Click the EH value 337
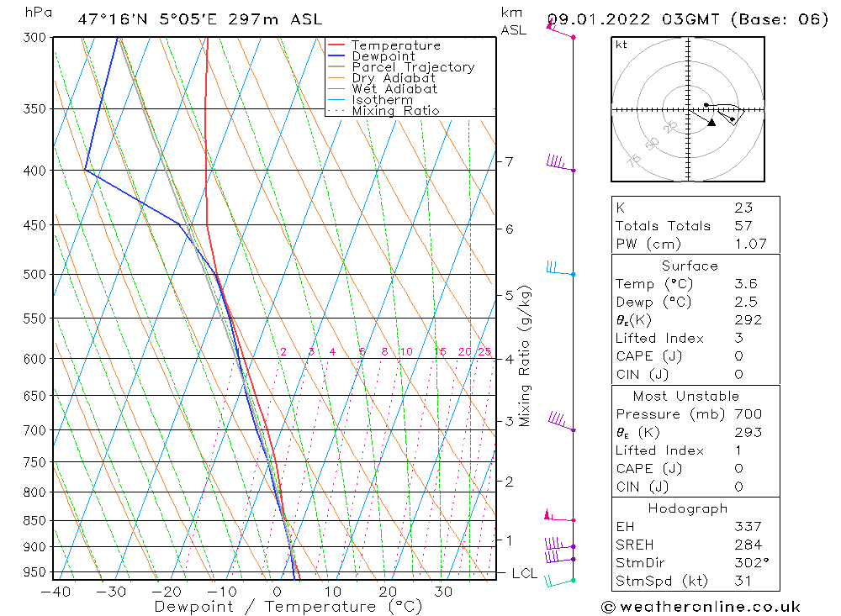Viewport: 841px width, 616px height. click(x=748, y=526)
